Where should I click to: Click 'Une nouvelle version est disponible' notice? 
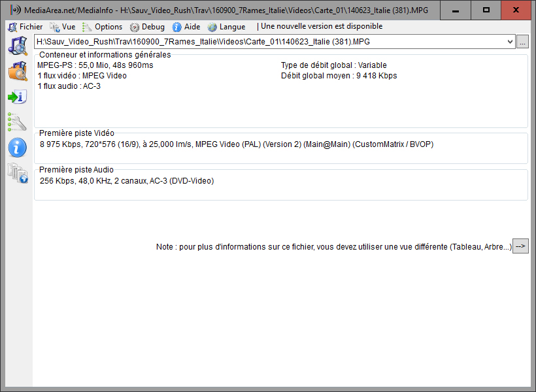[x=322, y=26]
